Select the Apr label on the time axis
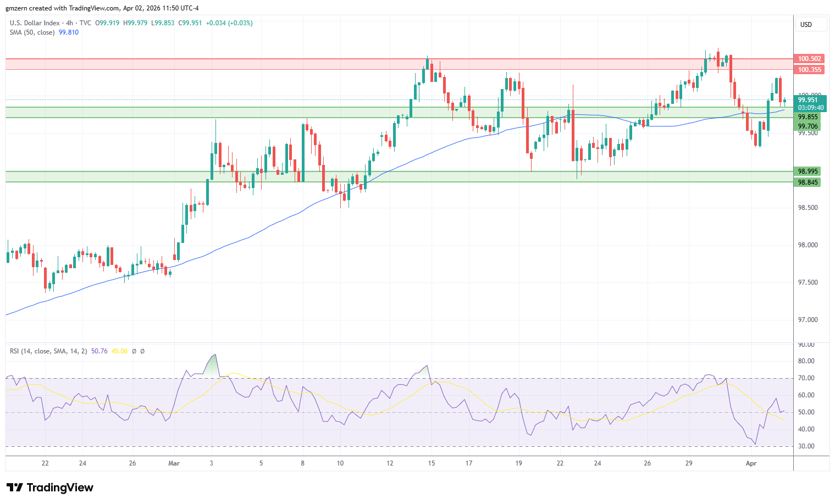The height and width of the screenshot is (504, 835). pyautogui.click(x=751, y=463)
